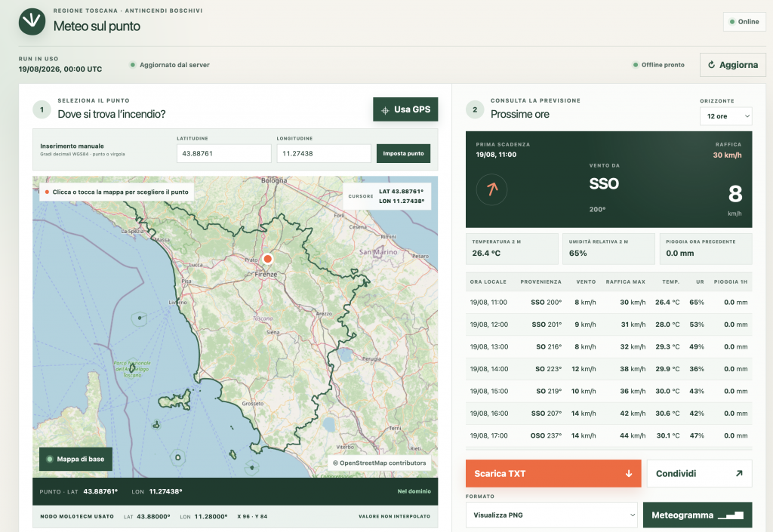The image size is (773, 532).
Task: Click the Condividi button
Action: [699, 473]
